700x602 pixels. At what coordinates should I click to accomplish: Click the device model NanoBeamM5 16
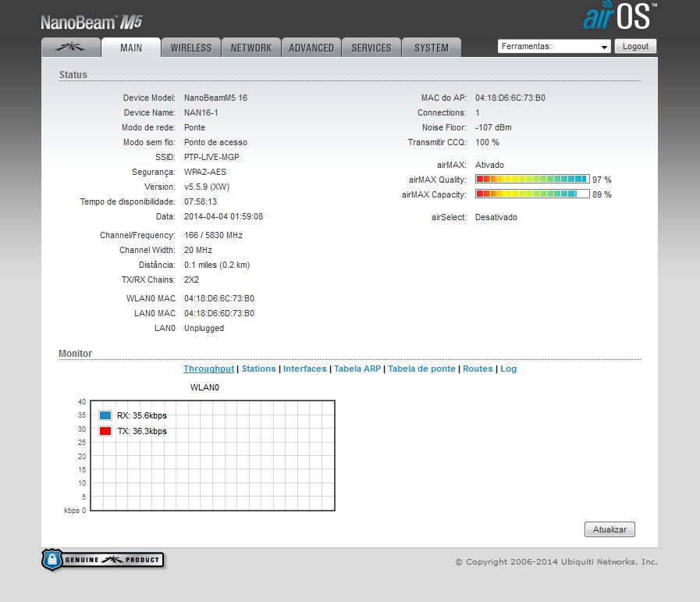[x=215, y=98]
